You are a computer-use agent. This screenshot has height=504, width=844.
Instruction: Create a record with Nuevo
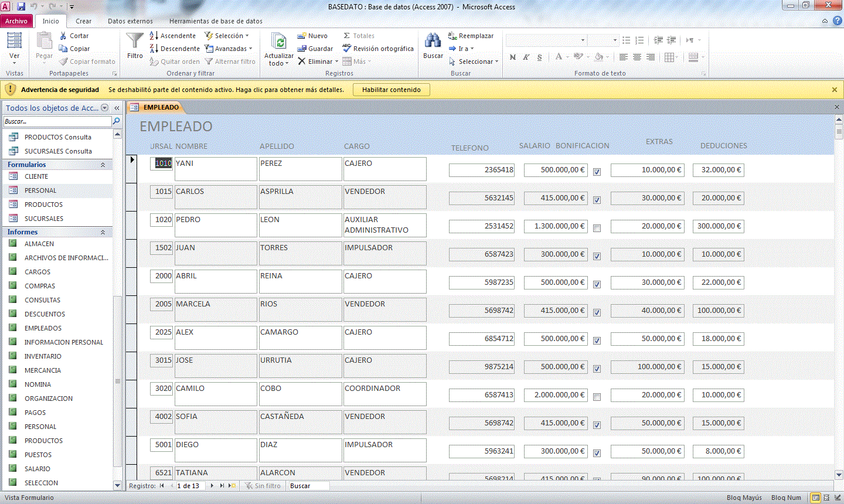[x=313, y=35]
